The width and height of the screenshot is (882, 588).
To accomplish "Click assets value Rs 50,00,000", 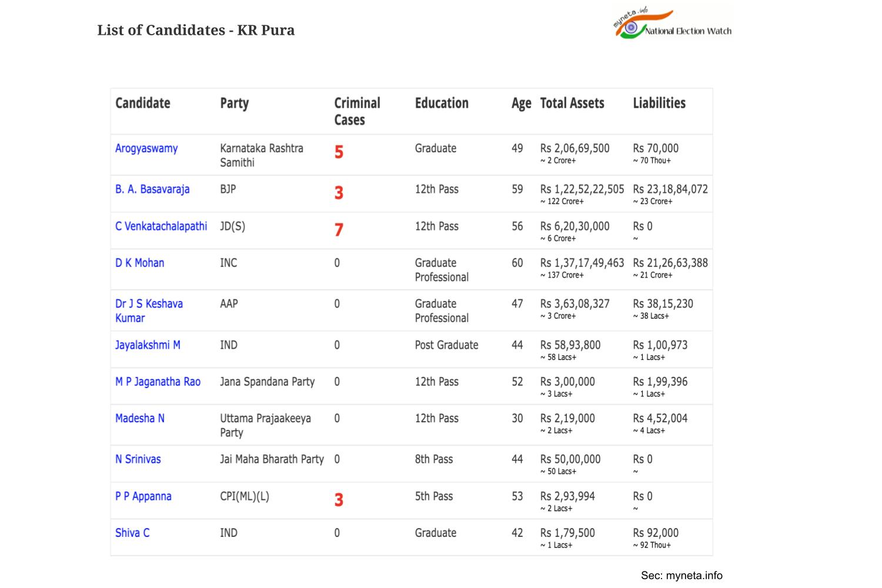I will tap(570, 459).
